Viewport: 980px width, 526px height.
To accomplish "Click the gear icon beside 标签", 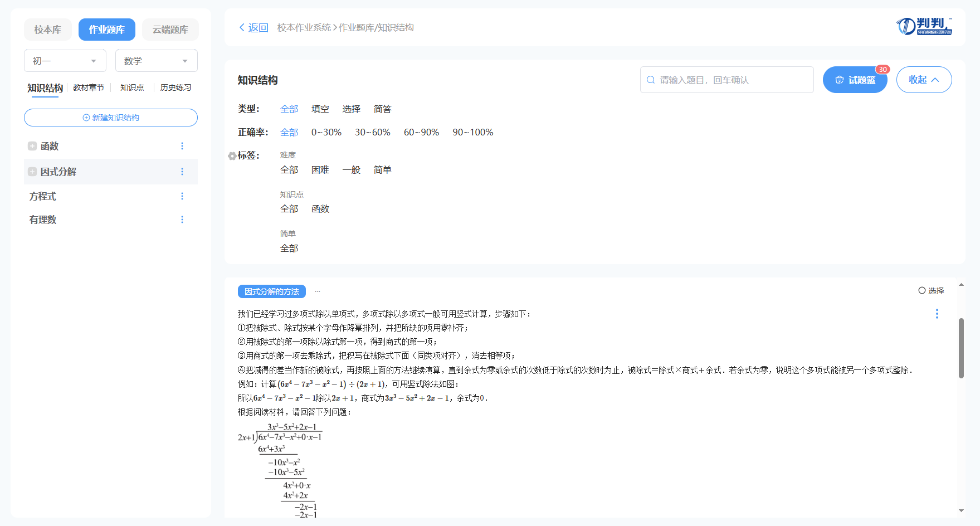I will point(232,156).
